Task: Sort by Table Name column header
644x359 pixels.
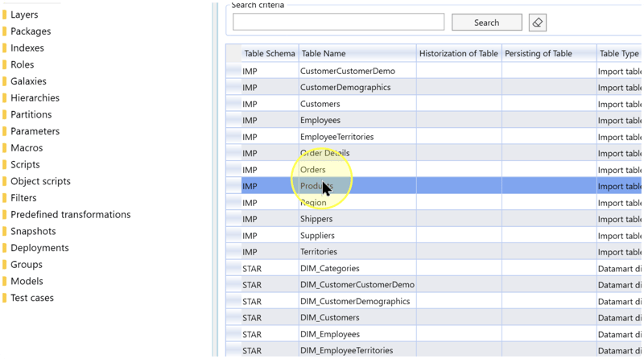Action: pyautogui.click(x=357, y=53)
